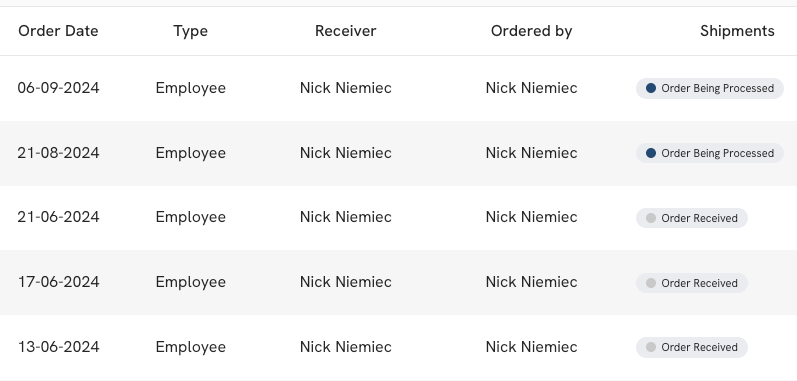Click Order Received badge for 13-06-2024 order

pyautogui.click(x=692, y=347)
